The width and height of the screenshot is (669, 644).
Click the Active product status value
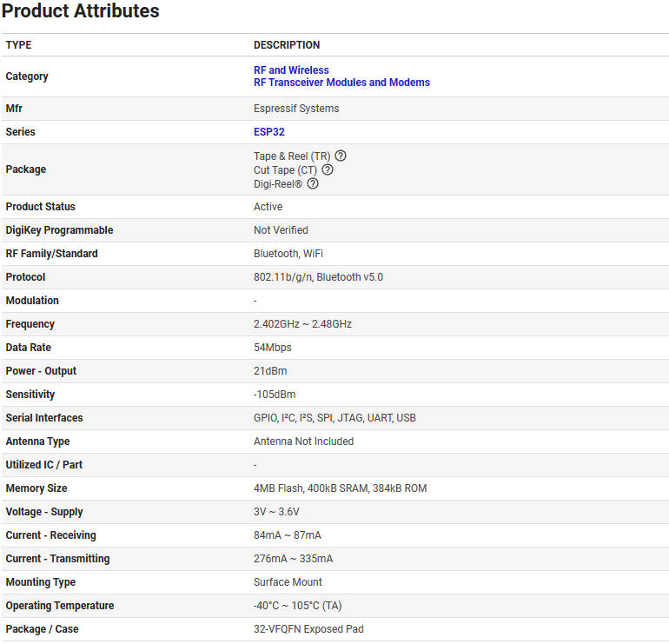(x=268, y=207)
